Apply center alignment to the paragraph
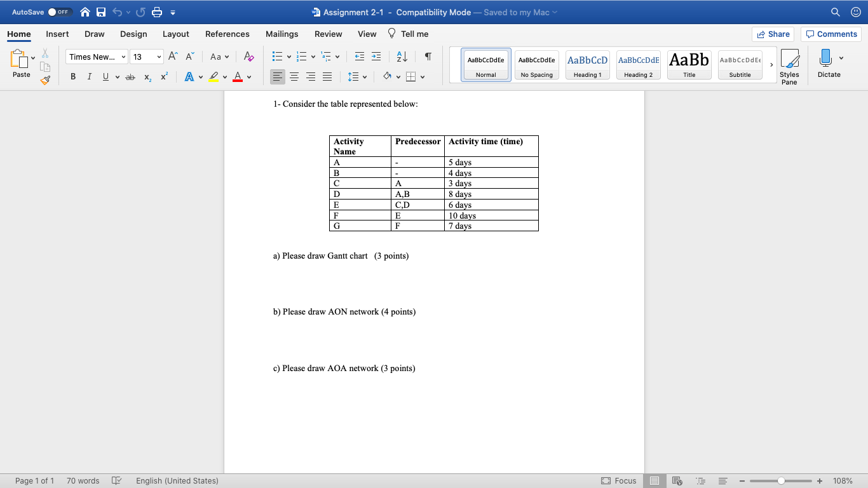 294,76
